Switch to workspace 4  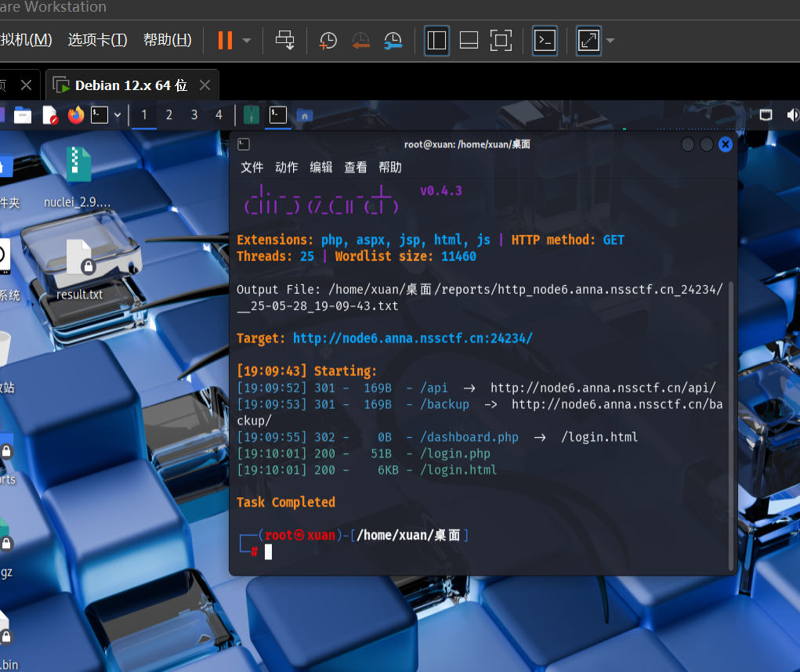tap(219, 115)
